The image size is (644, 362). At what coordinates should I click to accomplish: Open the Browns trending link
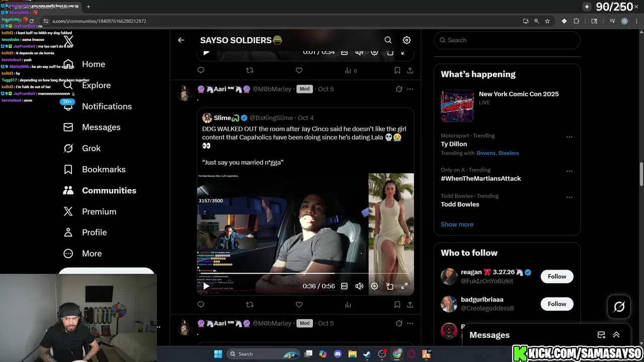(486, 153)
